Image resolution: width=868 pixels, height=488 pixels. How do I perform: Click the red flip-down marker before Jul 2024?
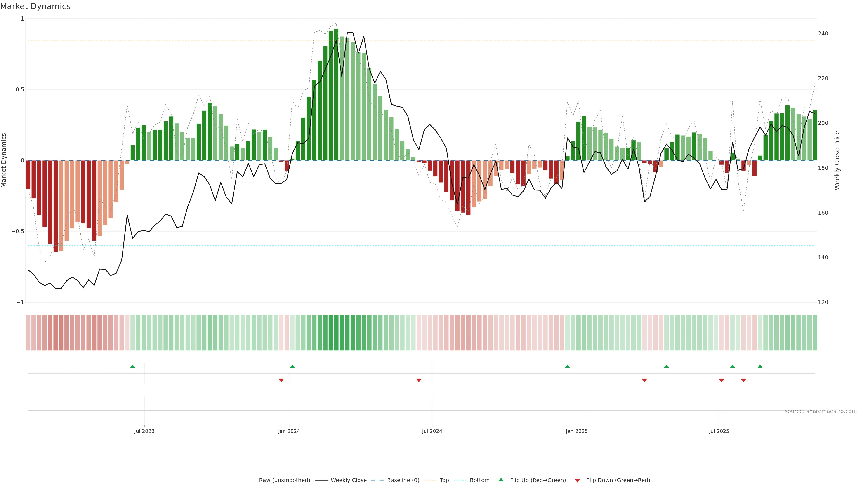[x=419, y=380]
